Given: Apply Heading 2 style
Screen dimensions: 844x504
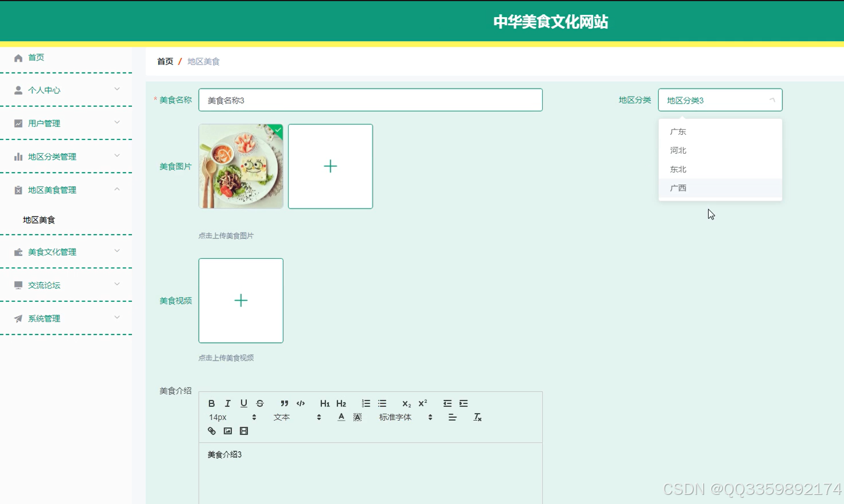Looking at the screenshot, I should pos(341,403).
